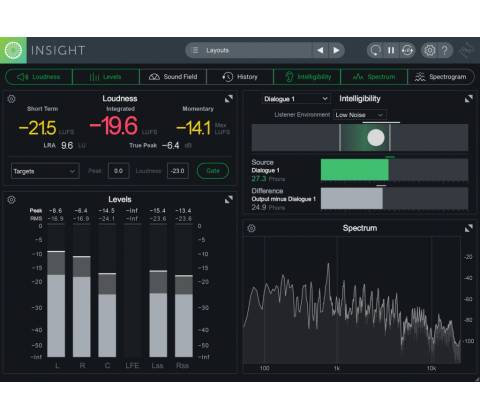Go to previous layout arrow

(x=320, y=50)
